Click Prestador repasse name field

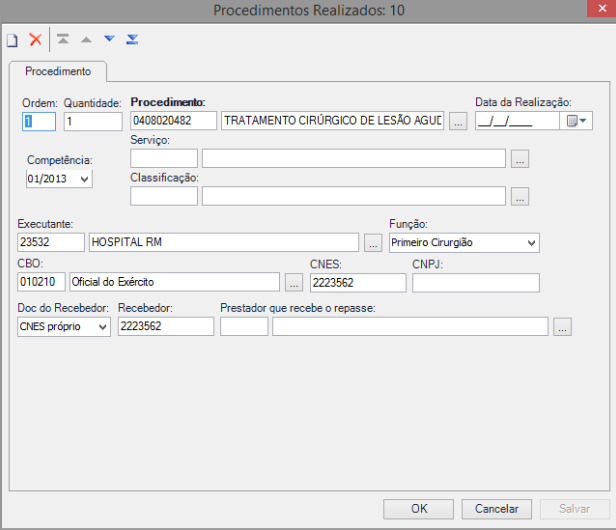pos(410,326)
